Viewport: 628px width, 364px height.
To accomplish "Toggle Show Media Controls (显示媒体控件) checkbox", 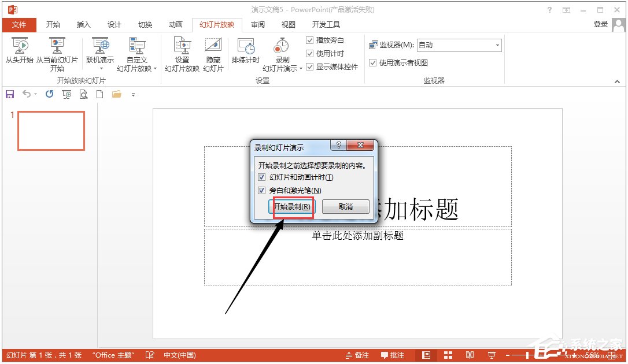I will [x=309, y=66].
